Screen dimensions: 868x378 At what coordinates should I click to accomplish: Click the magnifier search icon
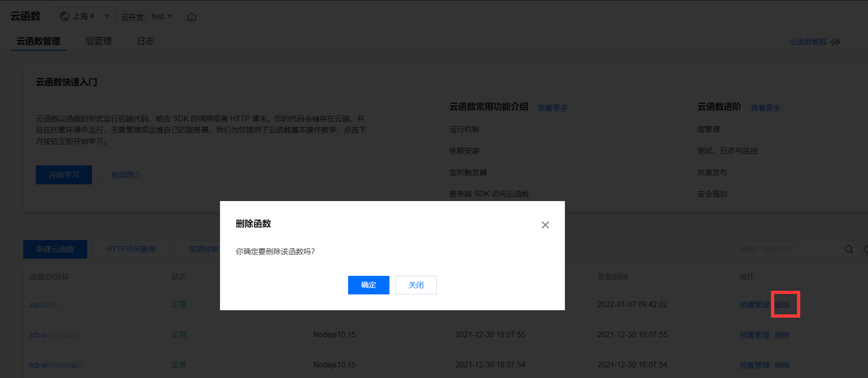tap(849, 249)
